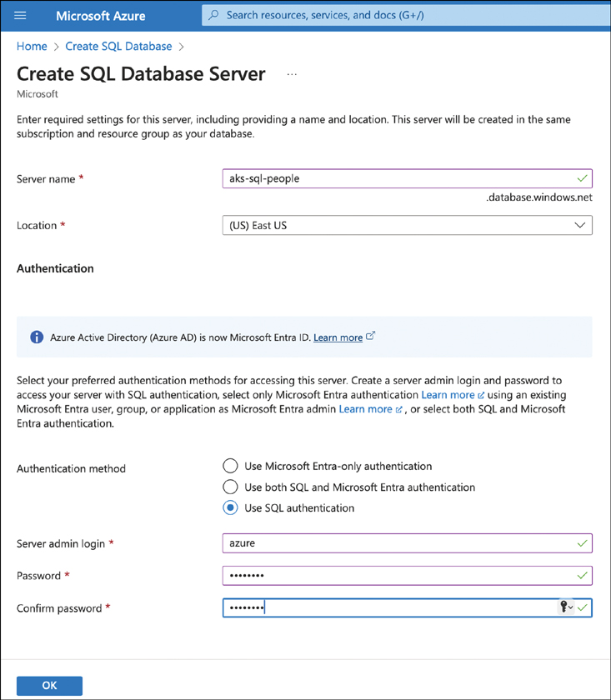Click the password key icon
The width and height of the screenshot is (611, 700).
coord(565,608)
